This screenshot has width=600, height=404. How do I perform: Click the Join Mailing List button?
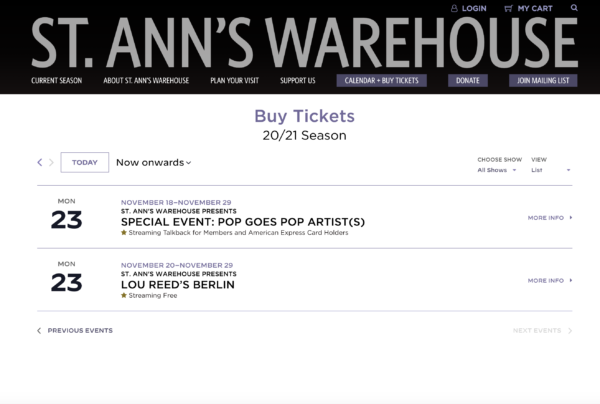[543, 80]
